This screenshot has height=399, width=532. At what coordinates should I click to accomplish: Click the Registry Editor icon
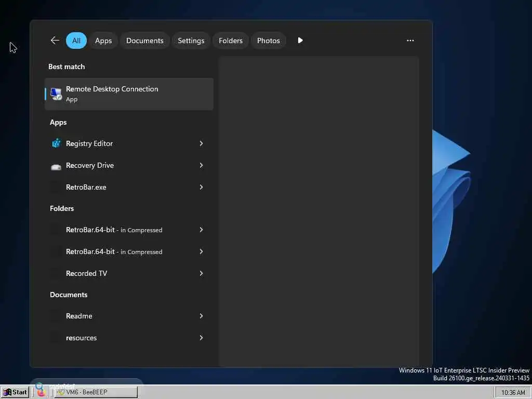point(56,143)
